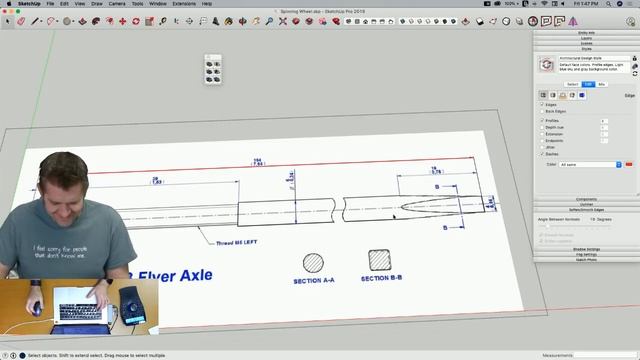Screen dimensions: 640x360
Task: Toggle the Dashes checkbox
Action: tap(542, 154)
